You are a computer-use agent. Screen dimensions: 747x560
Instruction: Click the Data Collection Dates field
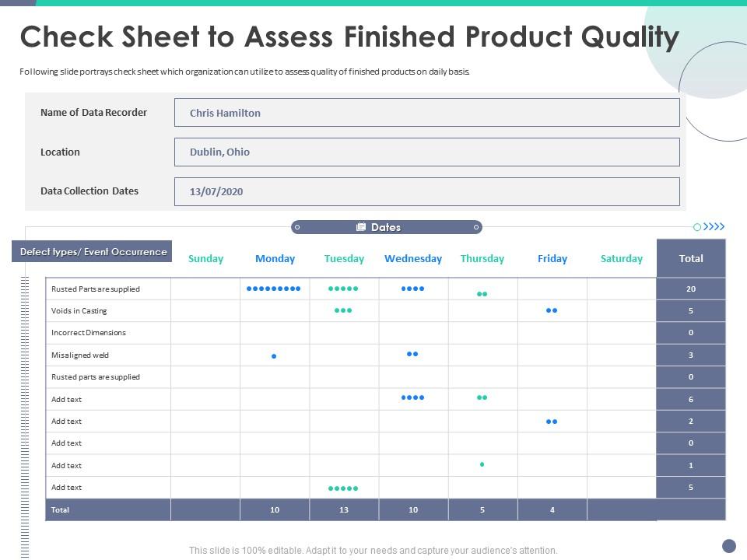(426, 191)
